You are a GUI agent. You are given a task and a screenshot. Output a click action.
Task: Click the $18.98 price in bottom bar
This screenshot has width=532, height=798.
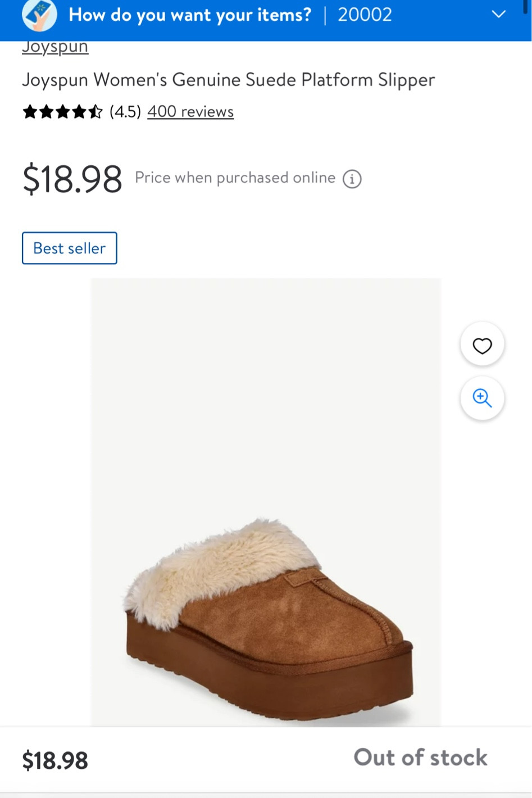(55, 761)
